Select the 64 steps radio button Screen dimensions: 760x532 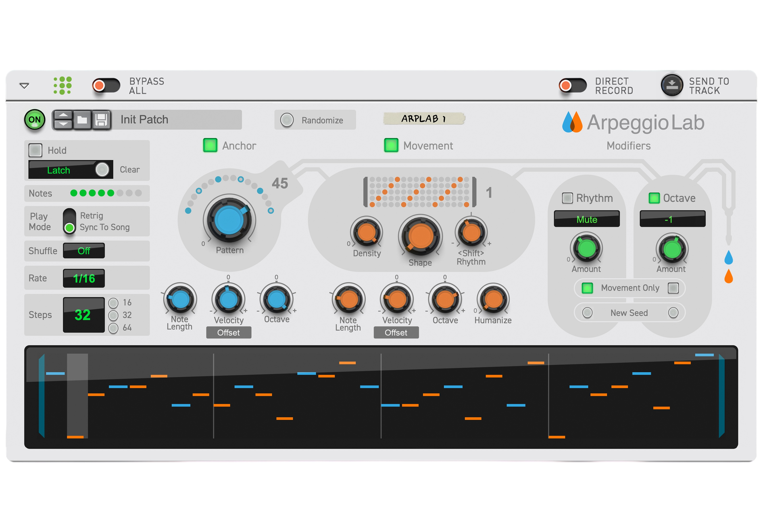pyautogui.click(x=113, y=328)
